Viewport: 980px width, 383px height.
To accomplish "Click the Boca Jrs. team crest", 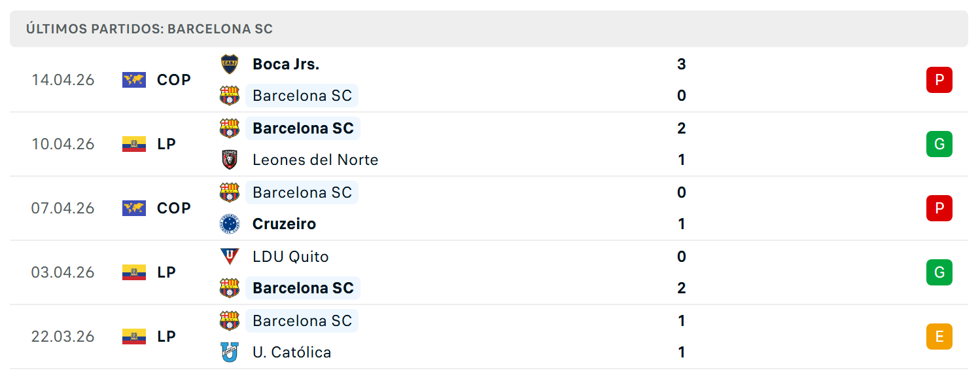I will 229,64.
